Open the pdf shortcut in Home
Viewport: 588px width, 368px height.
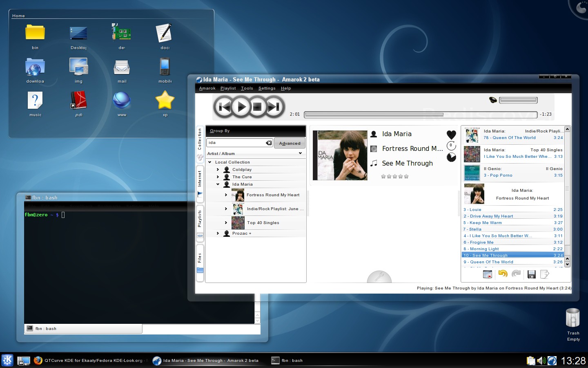(78, 104)
